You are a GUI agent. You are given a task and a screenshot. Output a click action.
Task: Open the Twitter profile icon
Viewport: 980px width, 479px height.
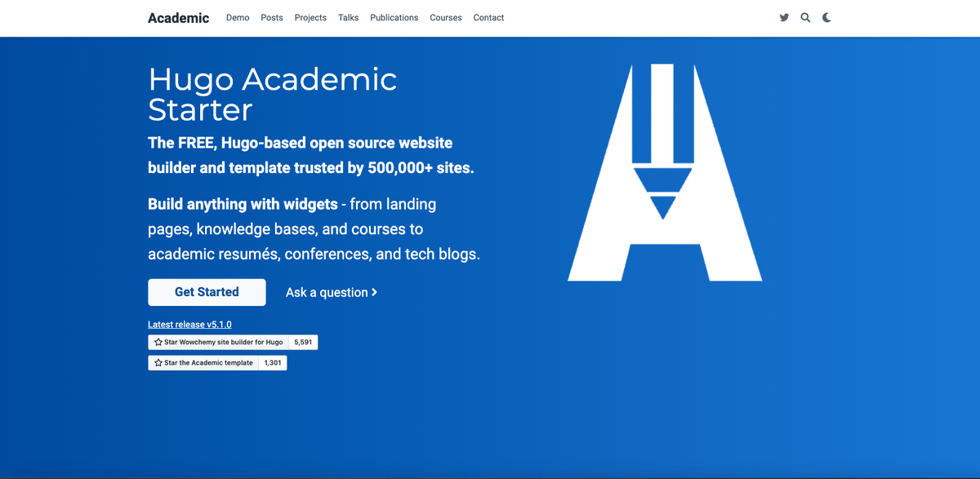784,18
